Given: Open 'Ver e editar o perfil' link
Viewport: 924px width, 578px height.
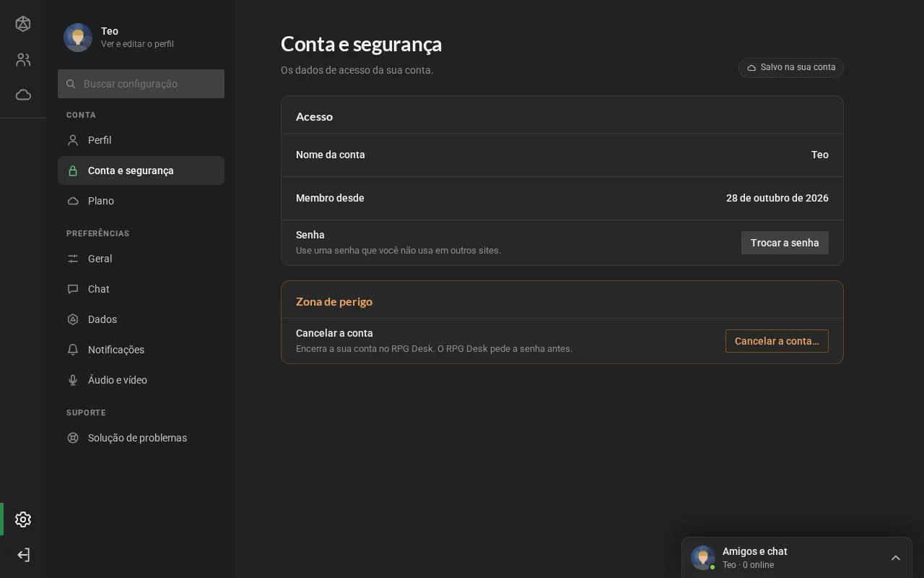Looking at the screenshot, I should coord(137,44).
